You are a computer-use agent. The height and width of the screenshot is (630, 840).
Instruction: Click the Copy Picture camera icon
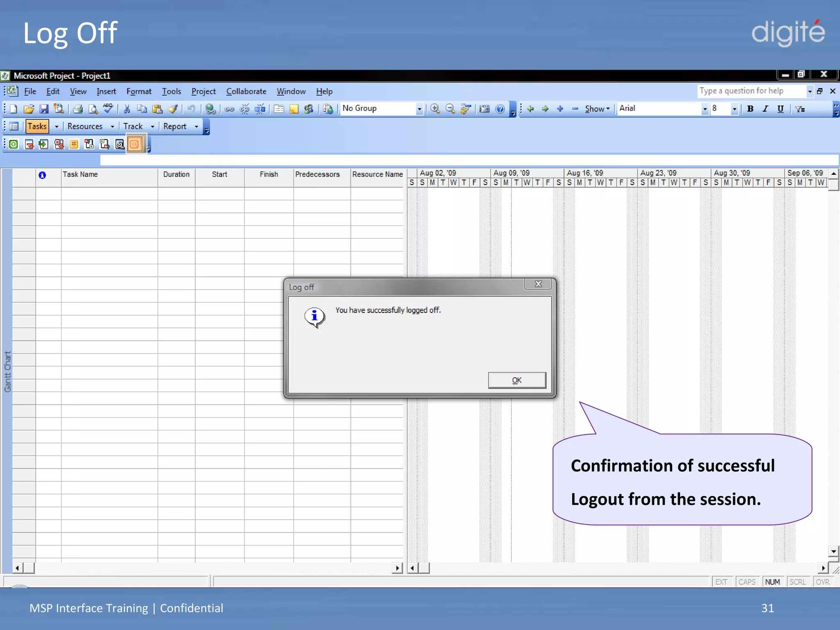tap(485, 109)
